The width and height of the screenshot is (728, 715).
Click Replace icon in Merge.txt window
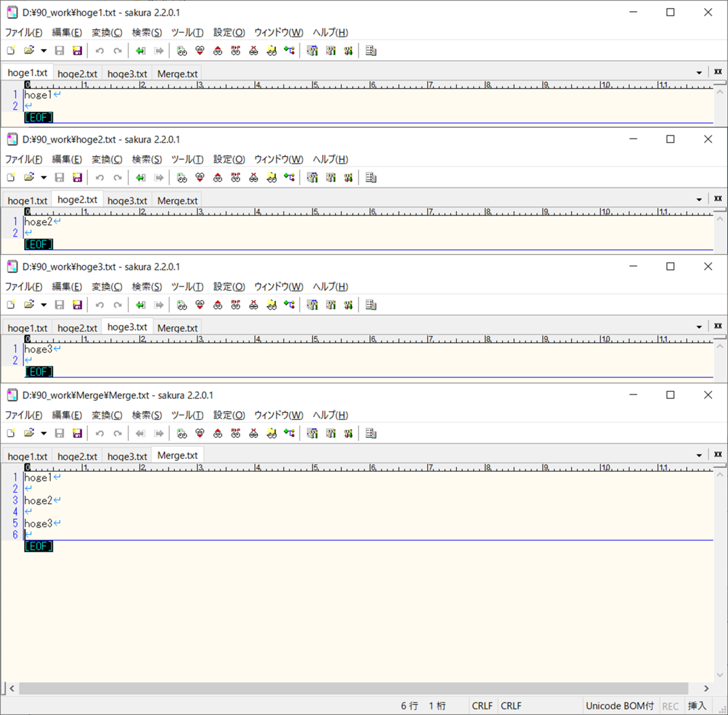click(x=235, y=434)
